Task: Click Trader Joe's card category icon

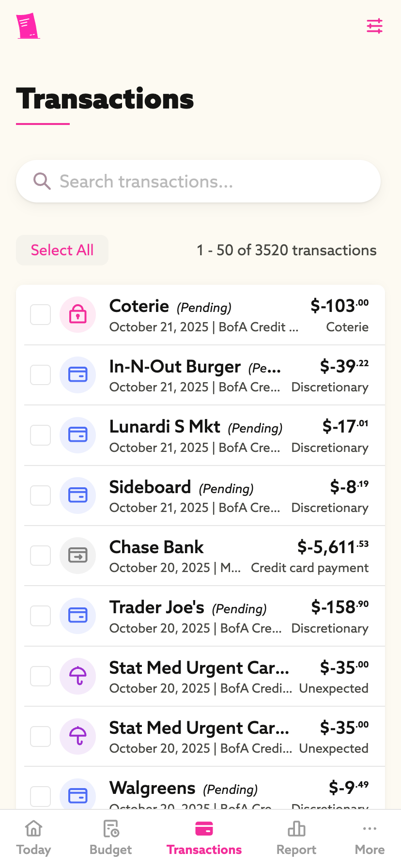Action: pos(77,615)
